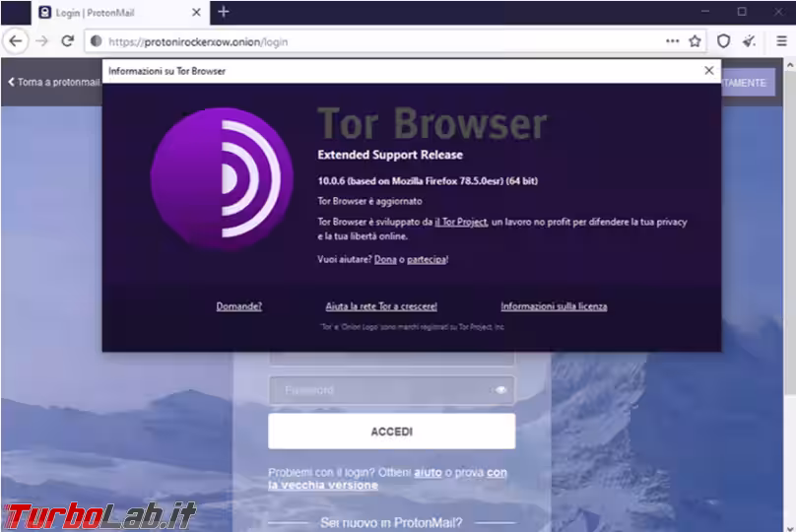Open the Tor security level shield
The height and width of the screenshot is (532, 796).
[x=723, y=41]
